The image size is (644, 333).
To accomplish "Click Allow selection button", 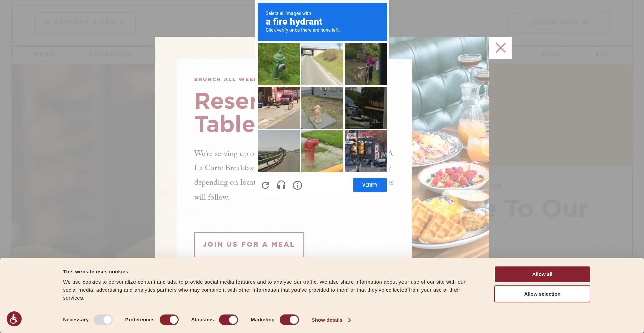I will click(542, 294).
